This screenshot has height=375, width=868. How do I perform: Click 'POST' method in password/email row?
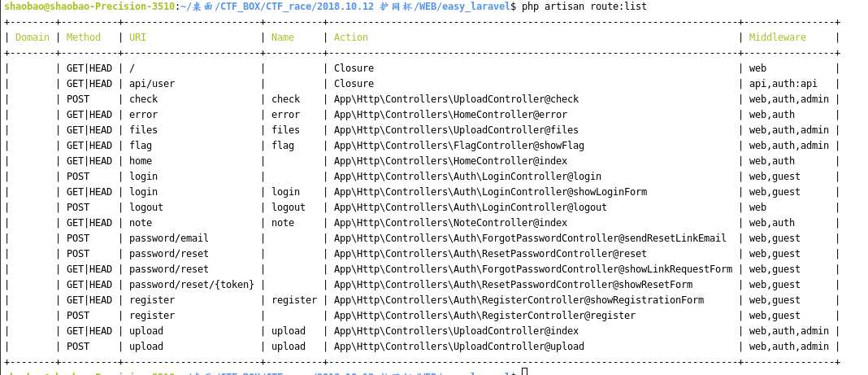point(78,238)
